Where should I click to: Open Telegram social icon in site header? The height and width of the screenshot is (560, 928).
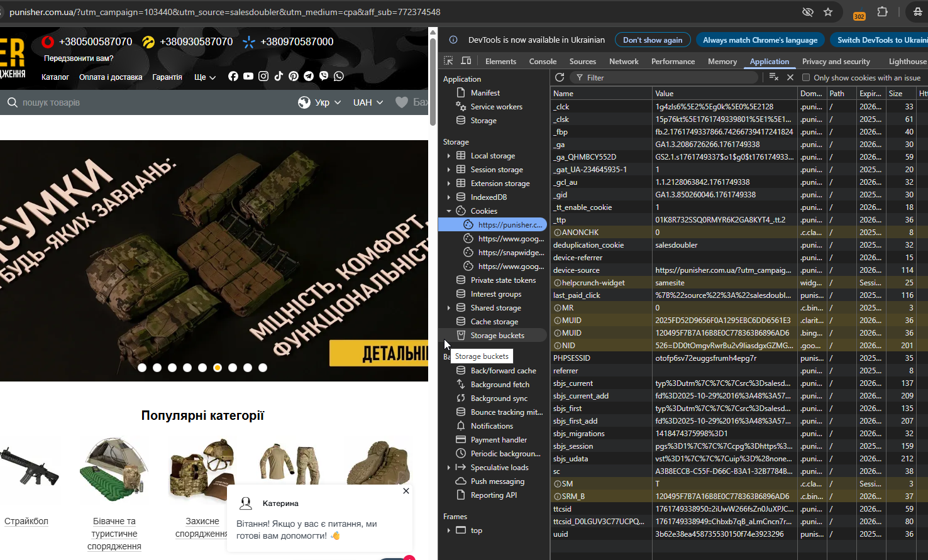309,76
